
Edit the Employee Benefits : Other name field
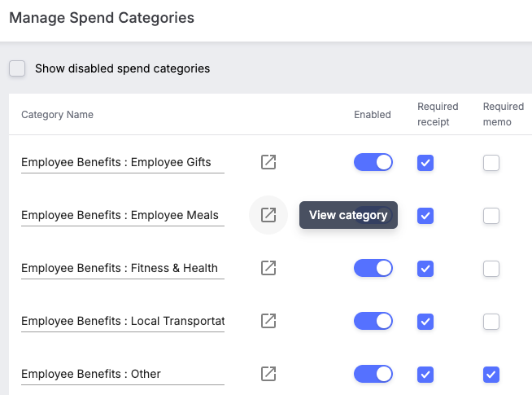(x=123, y=375)
